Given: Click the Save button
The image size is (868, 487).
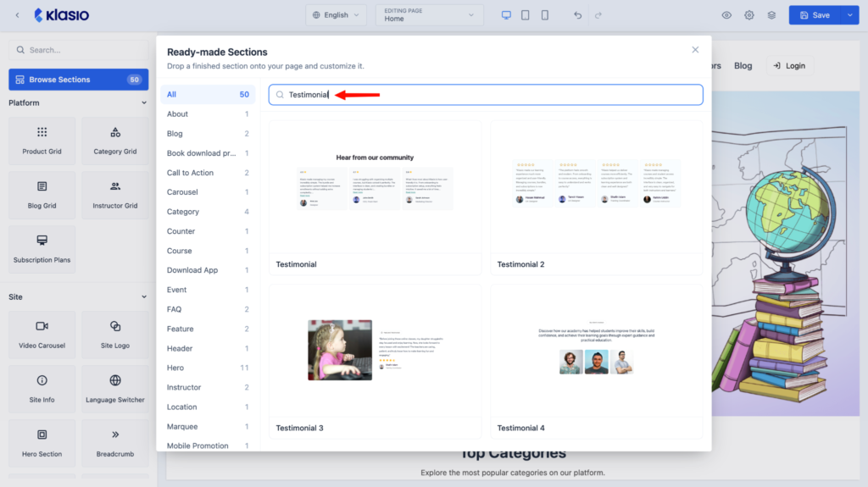Looking at the screenshot, I should [x=815, y=15].
